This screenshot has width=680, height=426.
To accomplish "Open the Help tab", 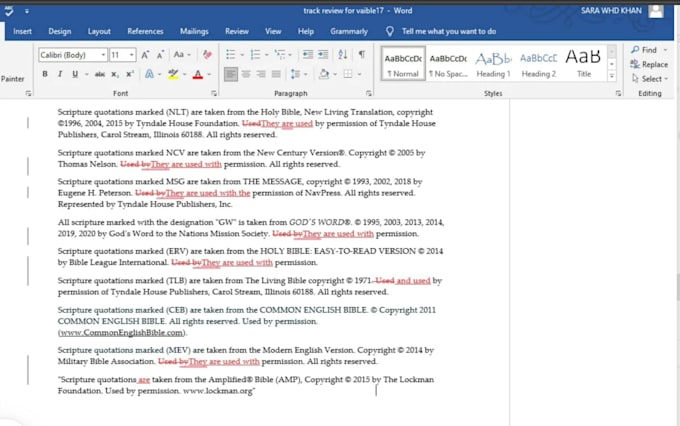I will (x=306, y=31).
